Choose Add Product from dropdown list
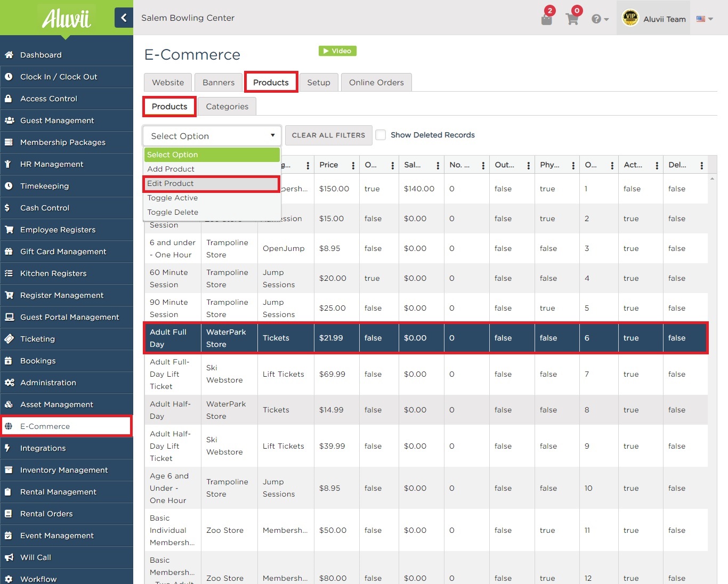 [212, 169]
